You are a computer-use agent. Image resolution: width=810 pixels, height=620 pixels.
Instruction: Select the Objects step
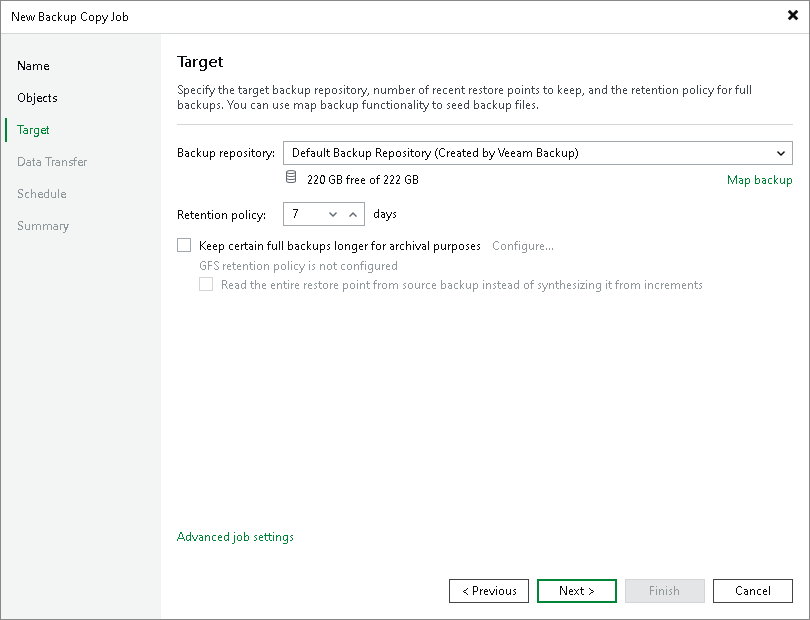(x=38, y=98)
